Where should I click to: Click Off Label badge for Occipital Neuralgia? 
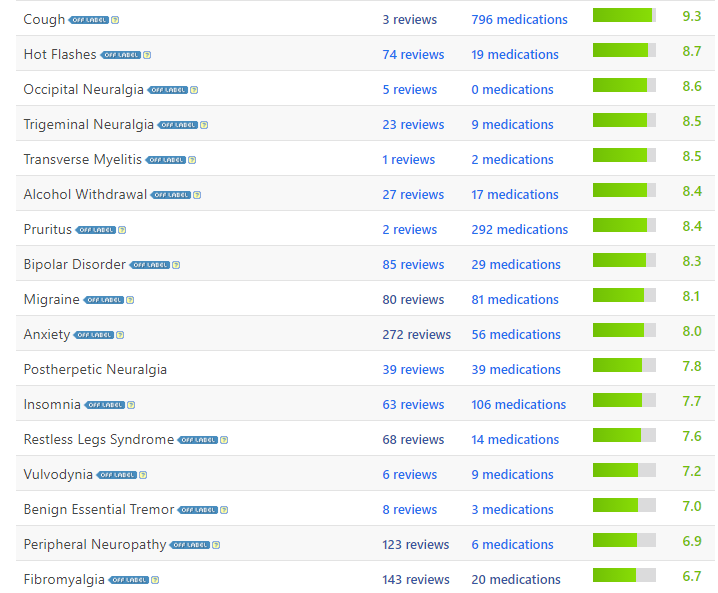click(x=167, y=90)
